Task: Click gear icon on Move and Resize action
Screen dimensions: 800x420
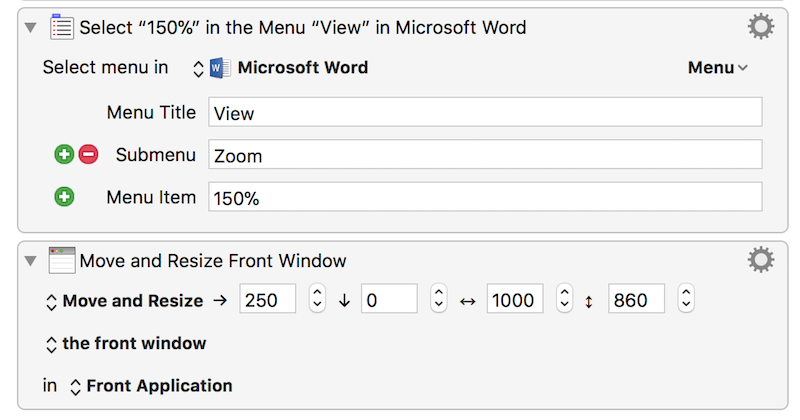Action: 761,261
